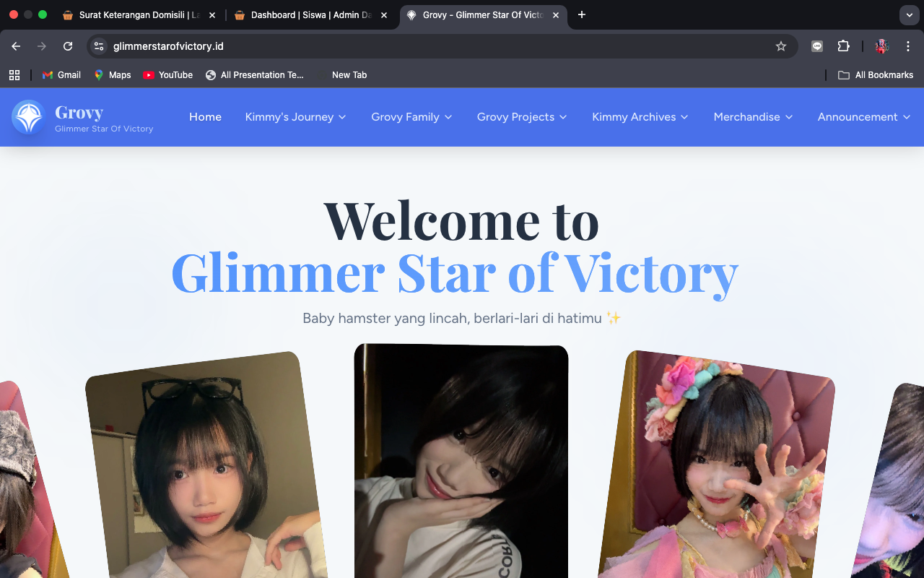This screenshot has height=578, width=924.
Task: Open the Extensions puzzle icon
Action: (x=843, y=46)
